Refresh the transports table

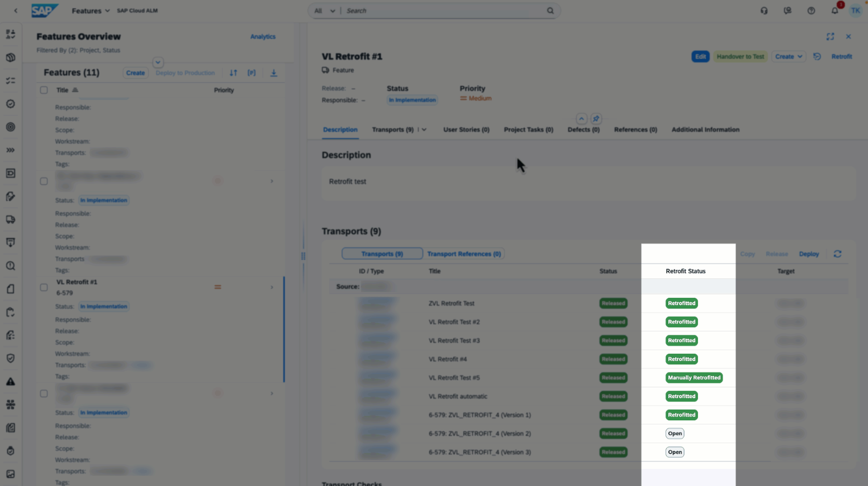pos(837,254)
